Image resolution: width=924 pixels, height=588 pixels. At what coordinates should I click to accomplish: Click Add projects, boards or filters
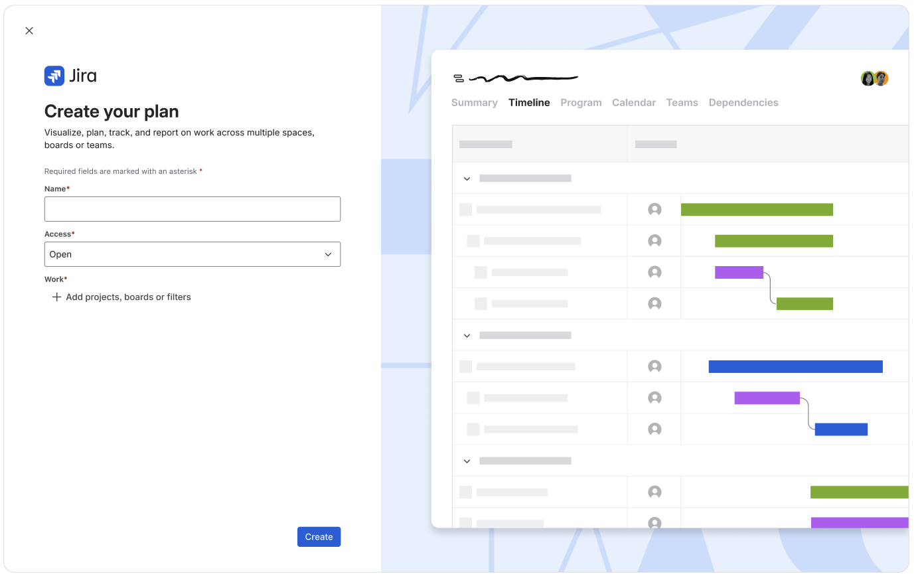point(121,297)
